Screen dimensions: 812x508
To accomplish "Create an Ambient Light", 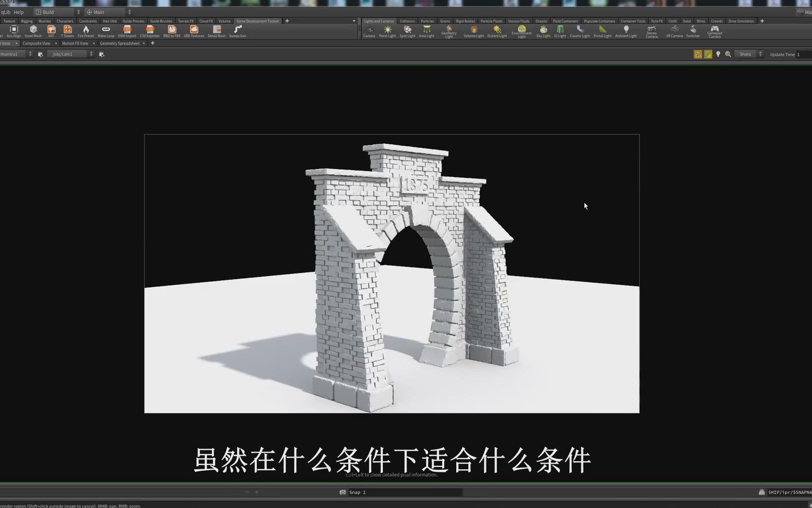I will coord(626,32).
